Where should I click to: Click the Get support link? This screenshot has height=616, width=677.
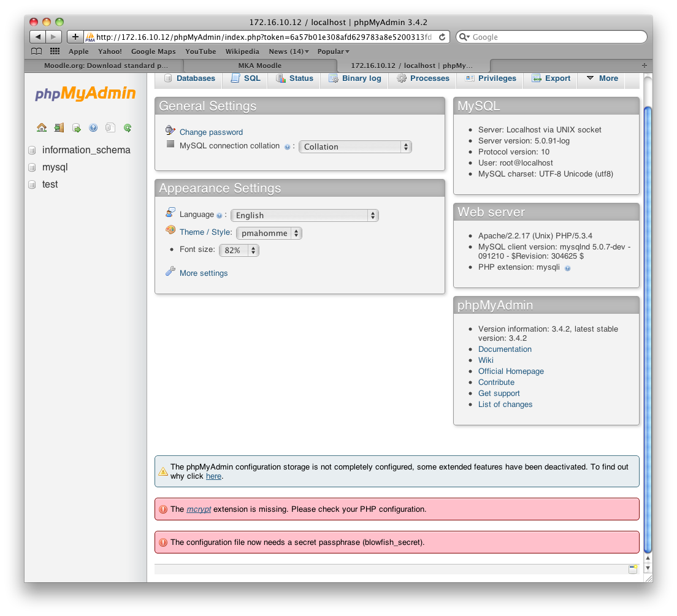coord(499,394)
